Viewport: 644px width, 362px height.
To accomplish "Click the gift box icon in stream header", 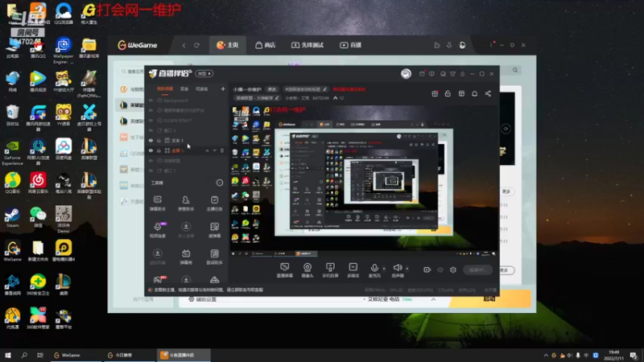I will [x=435, y=93].
